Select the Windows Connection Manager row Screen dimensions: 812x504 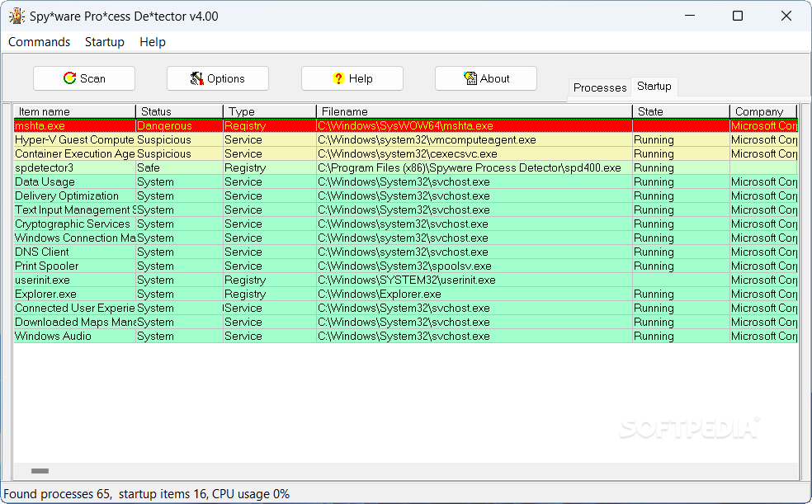point(405,238)
